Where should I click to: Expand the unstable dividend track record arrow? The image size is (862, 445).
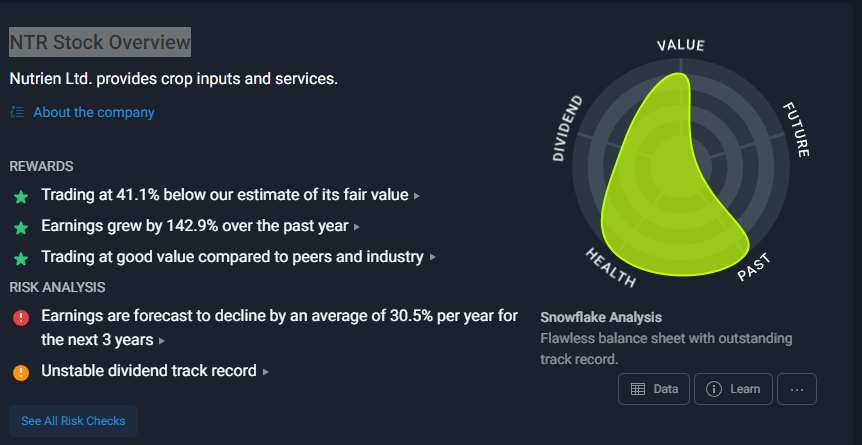pos(265,372)
